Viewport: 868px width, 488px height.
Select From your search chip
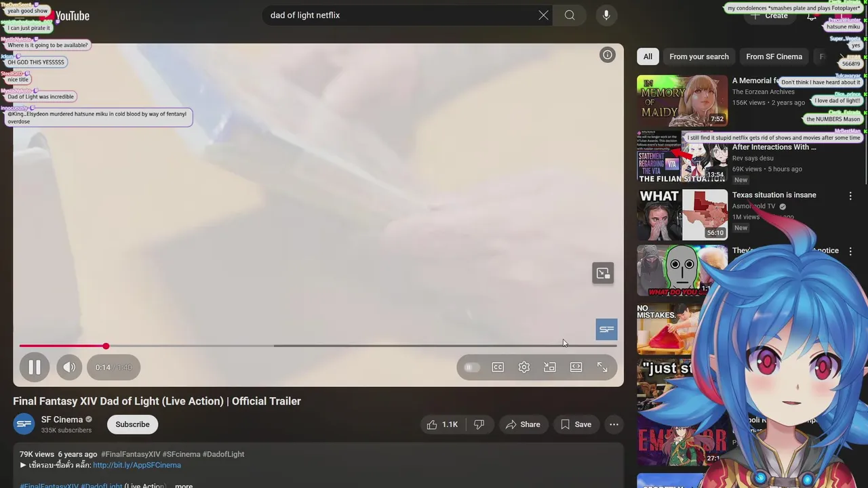pyautogui.click(x=699, y=57)
